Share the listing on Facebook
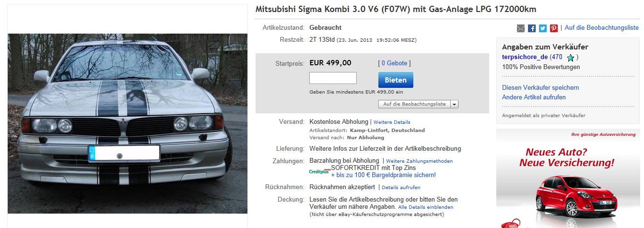Viewport: 644px width, 228px height. pos(532,28)
